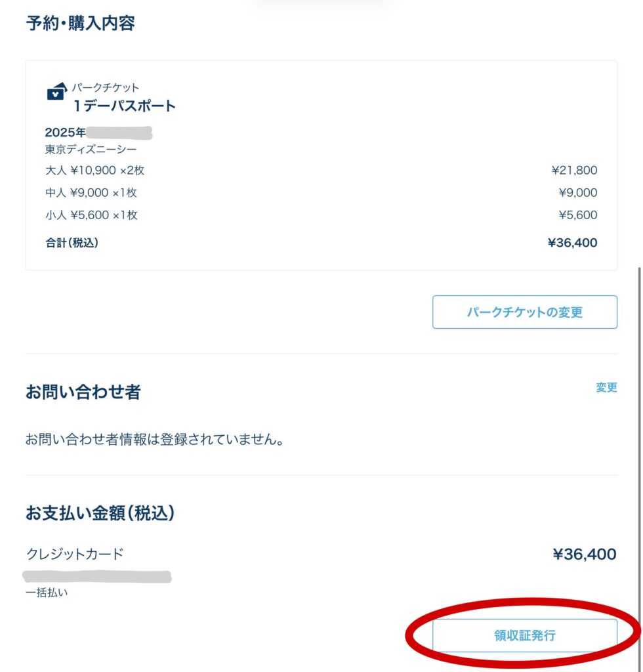This screenshot has width=643, height=672.
Task: Click the ¥36,400 total price text
Action: (x=573, y=242)
